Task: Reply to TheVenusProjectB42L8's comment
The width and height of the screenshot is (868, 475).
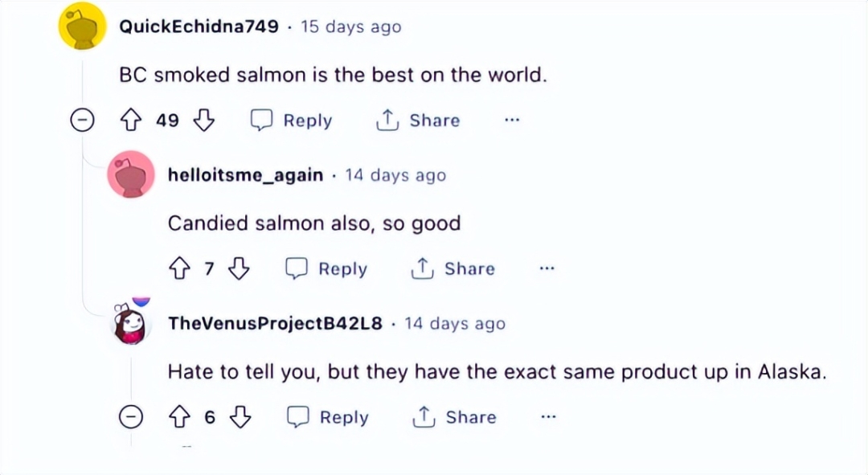Action: pos(328,417)
